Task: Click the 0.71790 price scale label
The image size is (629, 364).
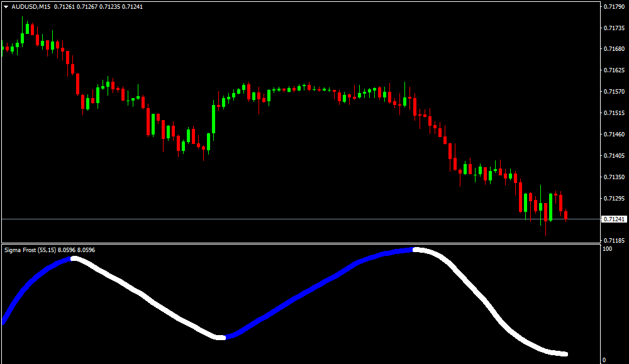Action: click(614, 7)
